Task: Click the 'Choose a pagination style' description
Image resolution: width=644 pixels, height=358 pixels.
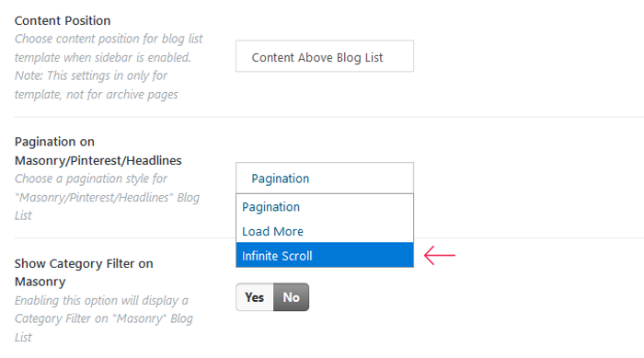Action: (108, 197)
